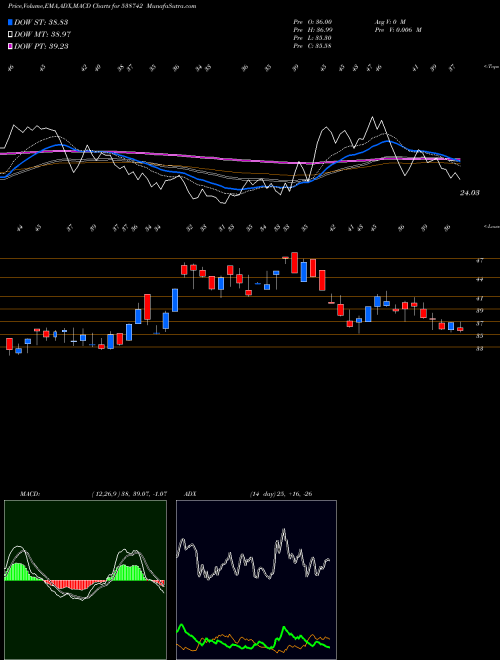Click the 44 price axis label

479,279
